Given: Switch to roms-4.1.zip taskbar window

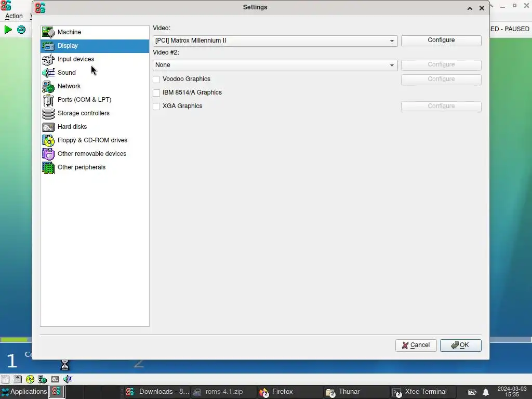Looking at the screenshot, I should pos(224,392).
